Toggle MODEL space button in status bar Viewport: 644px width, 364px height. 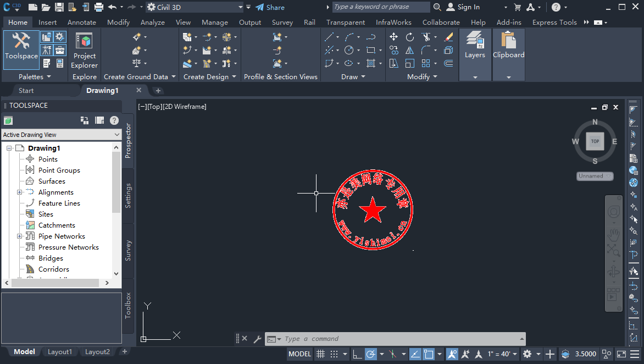pos(300,354)
